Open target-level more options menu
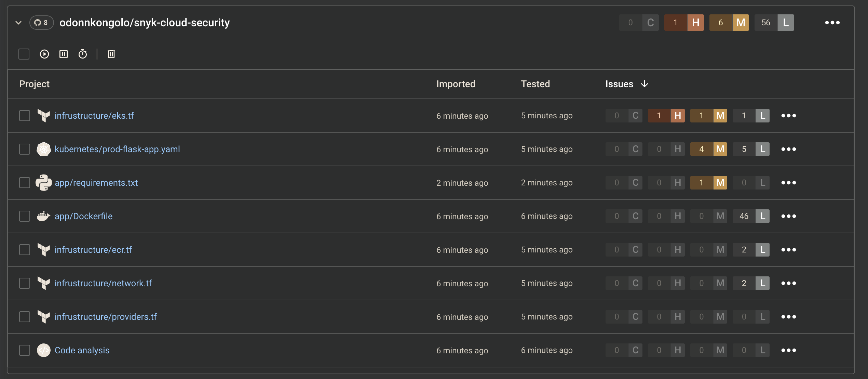Screen dimensions: 868x379 point(832,23)
